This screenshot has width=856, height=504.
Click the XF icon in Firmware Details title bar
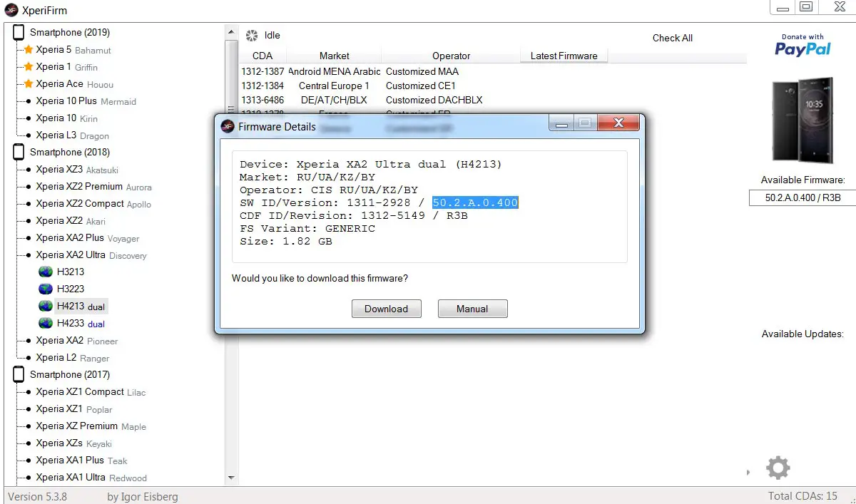click(228, 126)
